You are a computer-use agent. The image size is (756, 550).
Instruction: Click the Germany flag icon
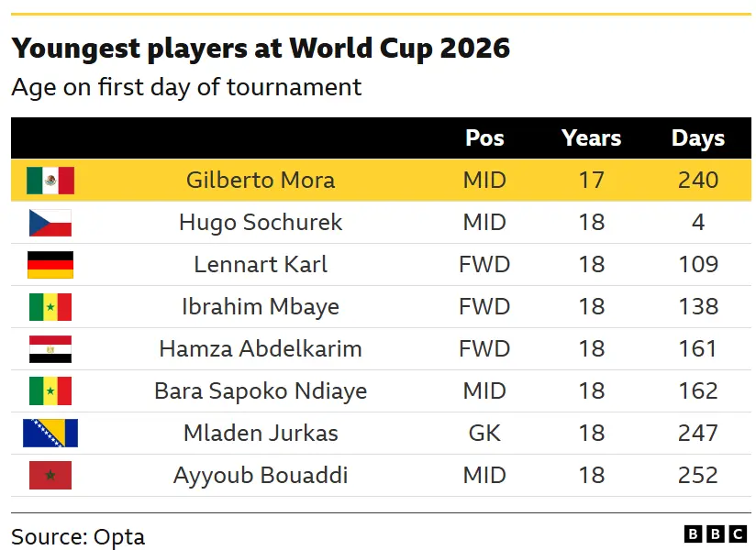pos(50,265)
